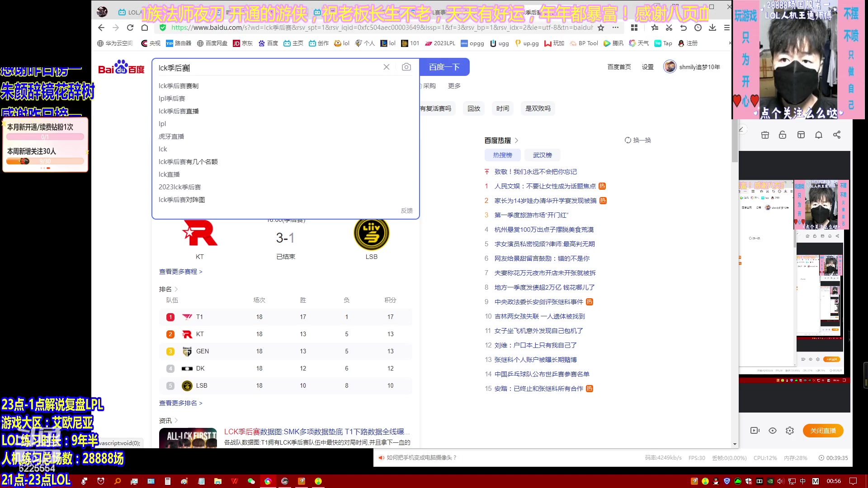The image size is (868, 488).
Task: Click the pencil edit icon in streaming panel
Action: pyautogui.click(x=741, y=130)
